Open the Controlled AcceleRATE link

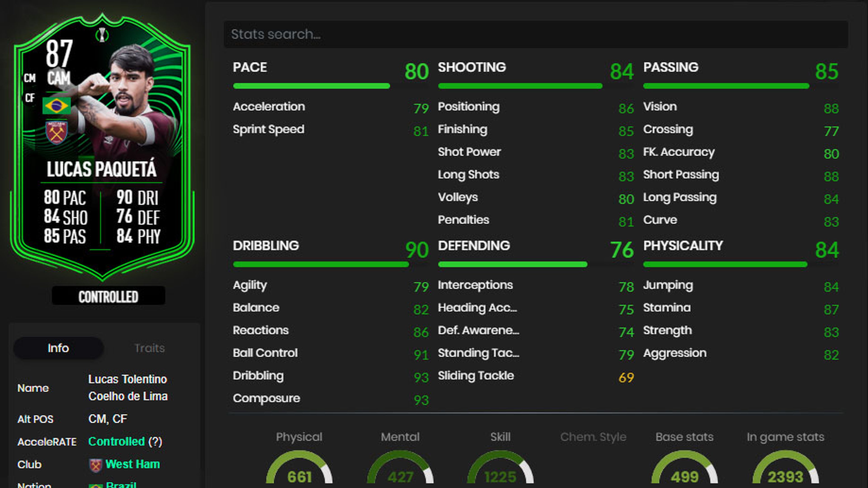point(116,441)
